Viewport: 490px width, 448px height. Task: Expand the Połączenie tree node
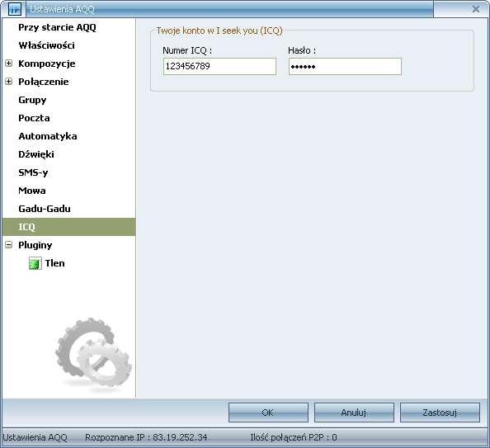pyautogui.click(x=9, y=82)
